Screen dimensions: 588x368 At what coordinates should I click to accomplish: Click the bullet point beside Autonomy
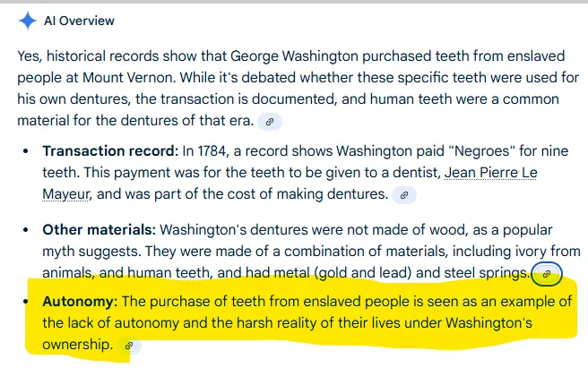coord(26,303)
